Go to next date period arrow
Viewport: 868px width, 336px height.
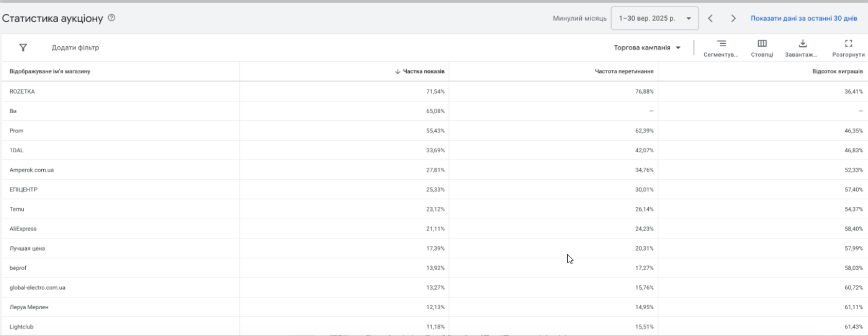[x=734, y=19]
